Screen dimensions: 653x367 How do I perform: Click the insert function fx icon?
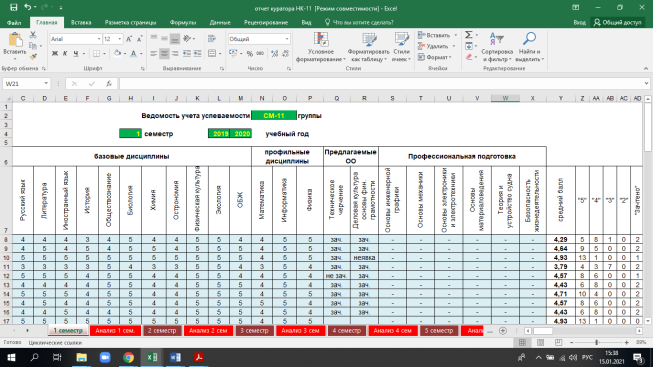click(x=109, y=84)
